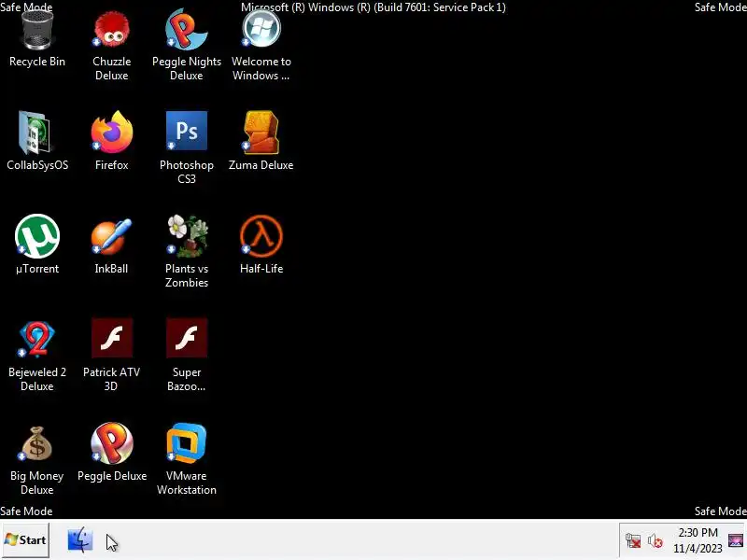Click the Zuma Deluxe shortcut
747x560 pixels.
pos(261,133)
